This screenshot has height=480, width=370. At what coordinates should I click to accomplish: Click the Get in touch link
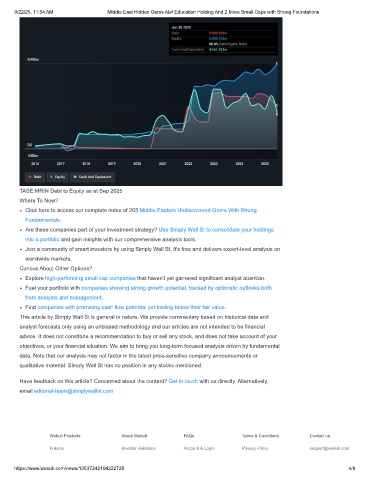(183, 381)
